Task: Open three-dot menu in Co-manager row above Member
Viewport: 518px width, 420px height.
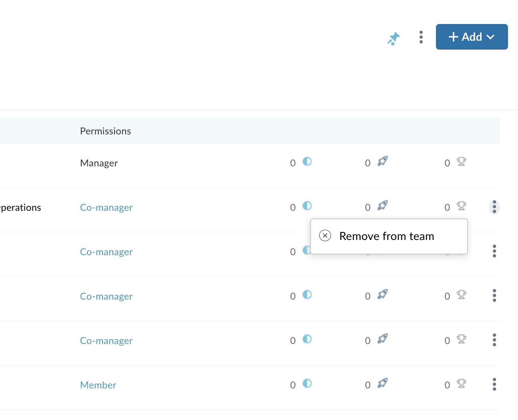Action: 494,340
